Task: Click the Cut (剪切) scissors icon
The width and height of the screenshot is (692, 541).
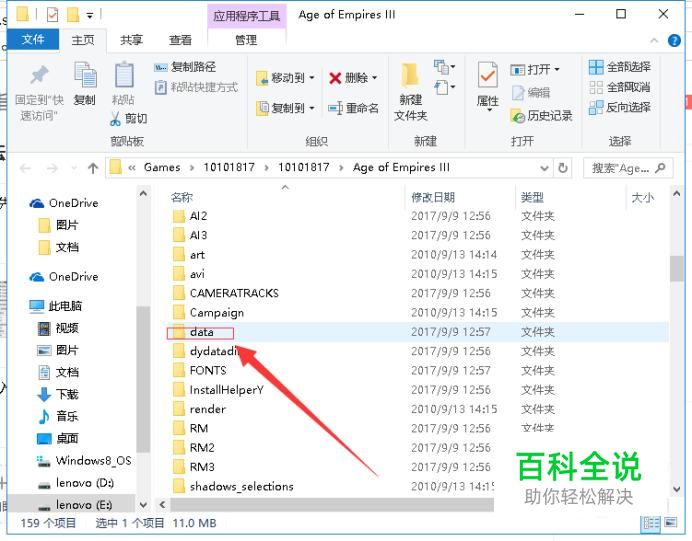Action: [x=115, y=119]
